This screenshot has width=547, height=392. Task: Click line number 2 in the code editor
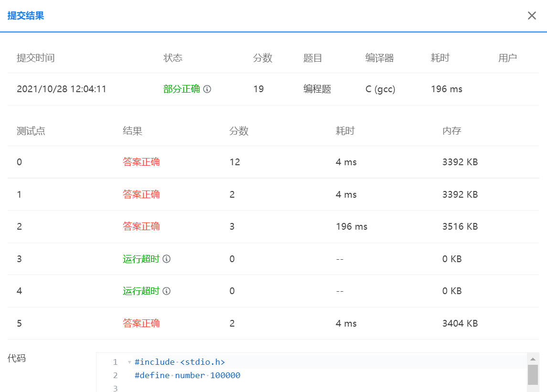[115, 375]
